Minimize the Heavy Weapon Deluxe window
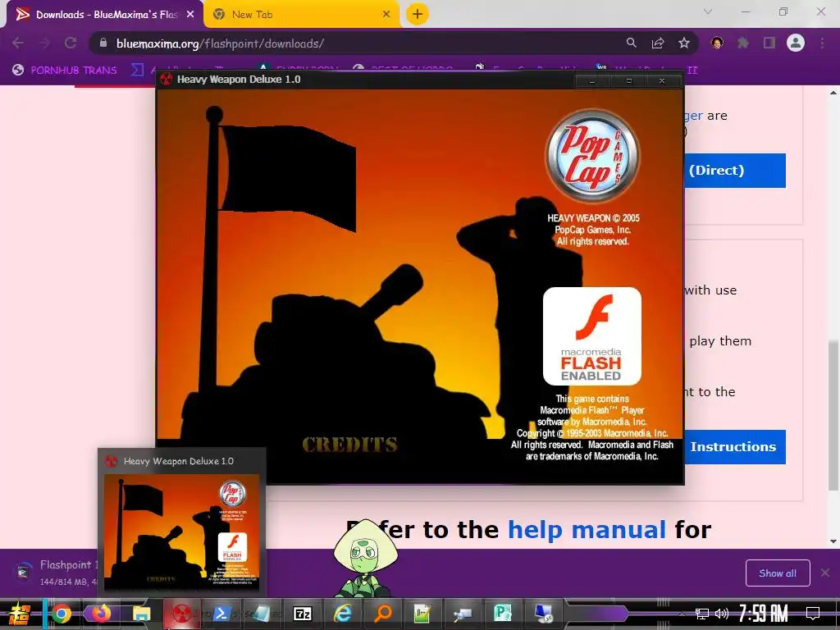Image resolution: width=840 pixels, height=630 pixels. (592, 81)
